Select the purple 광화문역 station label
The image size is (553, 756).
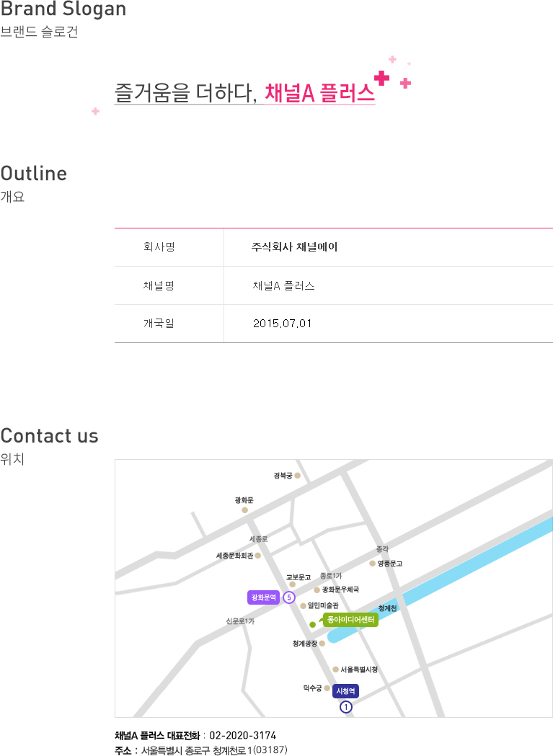(263, 597)
